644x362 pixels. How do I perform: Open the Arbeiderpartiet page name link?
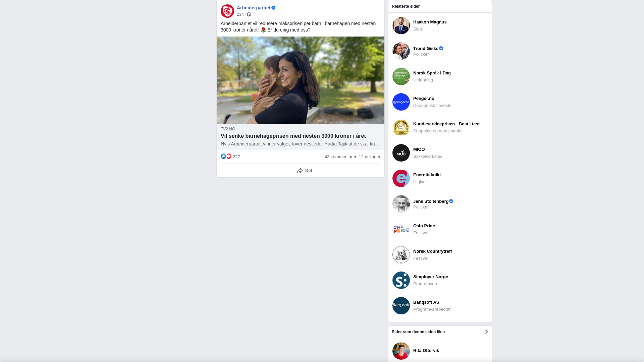pos(254,8)
